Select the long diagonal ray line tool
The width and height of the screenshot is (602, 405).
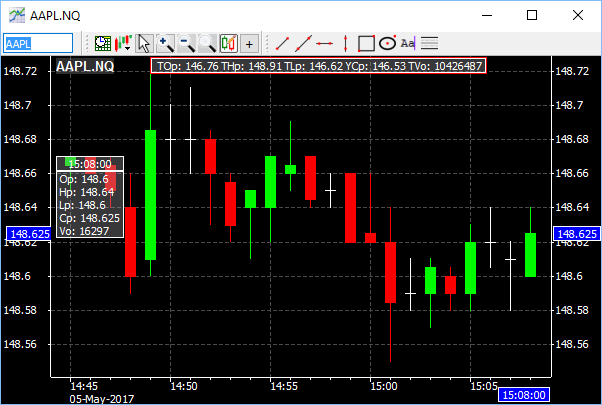click(x=303, y=43)
